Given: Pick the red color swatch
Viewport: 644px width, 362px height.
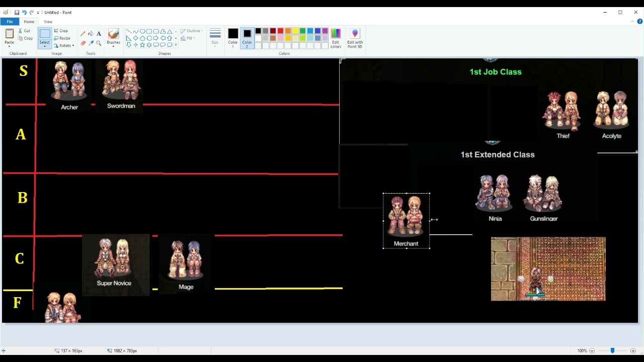Looking at the screenshot, I should pos(280,31).
